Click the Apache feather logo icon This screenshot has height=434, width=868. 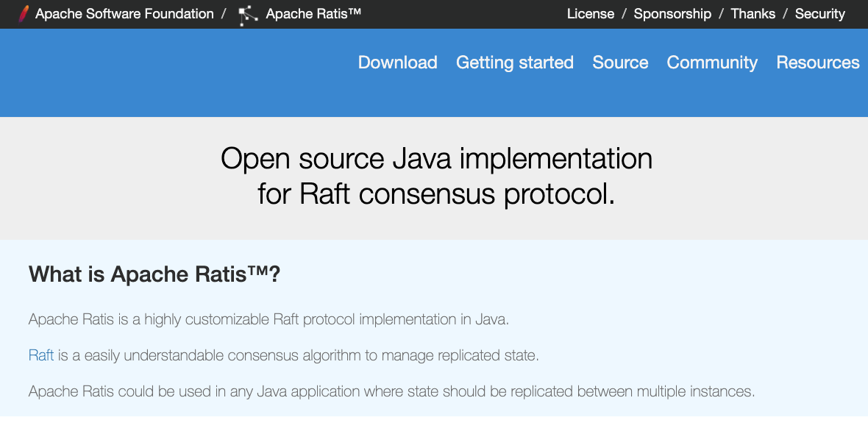pos(22,14)
